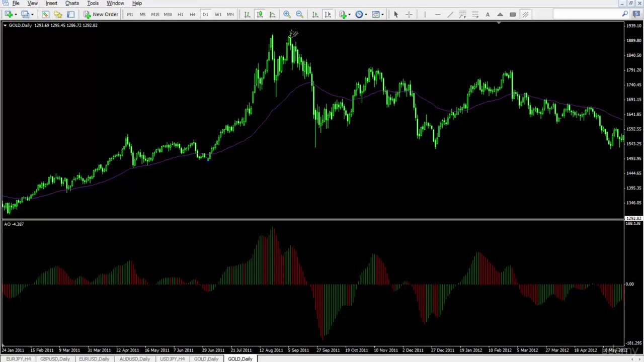This screenshot has width=644, height=362.
Task: Open the Periods clock icon
Action: point(359,15)
